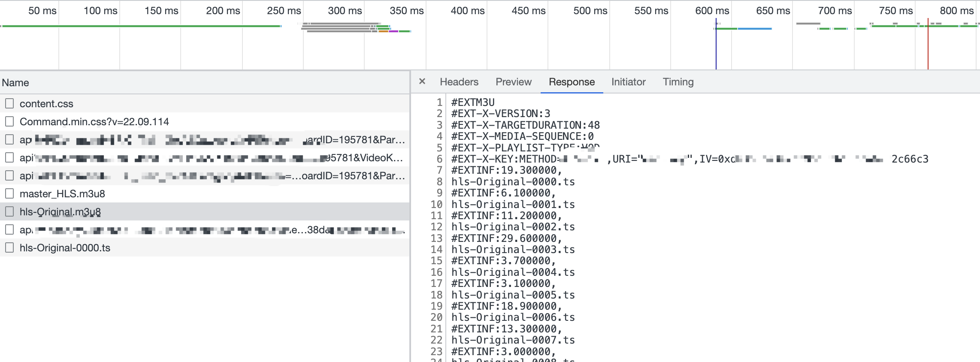Click the long green request bar in the overview

(141, 26)
